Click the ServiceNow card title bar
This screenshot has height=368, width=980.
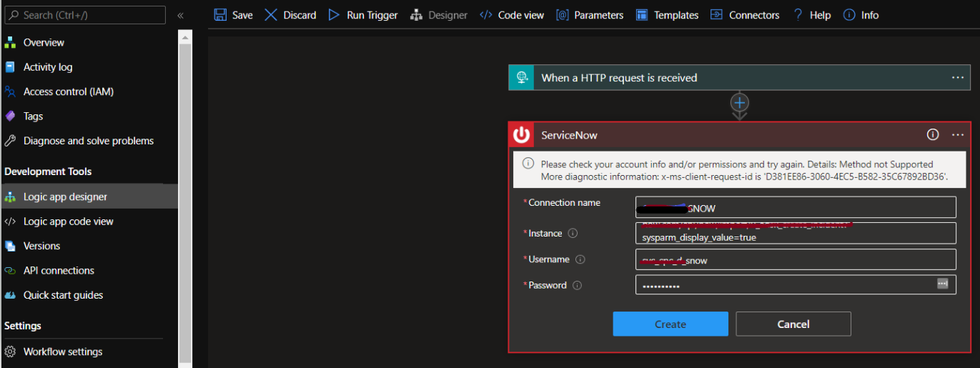(740, 134)
